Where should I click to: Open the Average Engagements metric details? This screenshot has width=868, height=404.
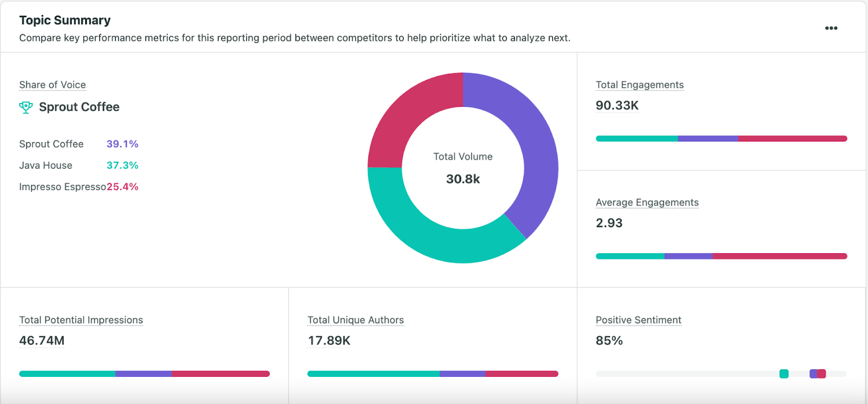tap(647, 202)
